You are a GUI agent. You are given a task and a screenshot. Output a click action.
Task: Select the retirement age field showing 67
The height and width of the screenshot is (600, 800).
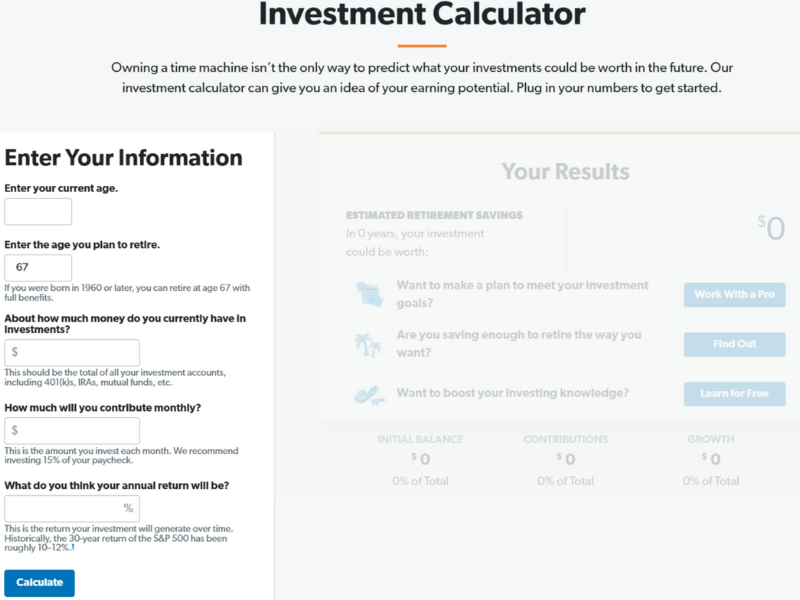pyautogui.click(x=37, y=268)
